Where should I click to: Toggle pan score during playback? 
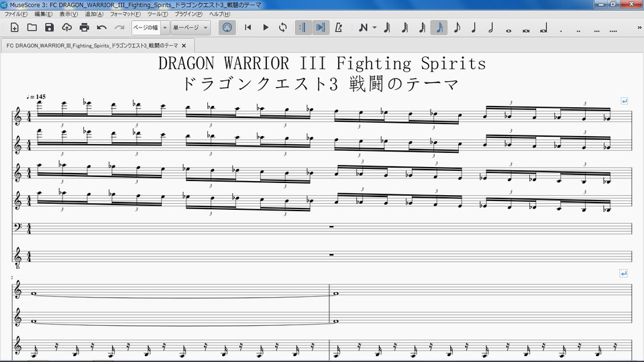tap(321, 27)
